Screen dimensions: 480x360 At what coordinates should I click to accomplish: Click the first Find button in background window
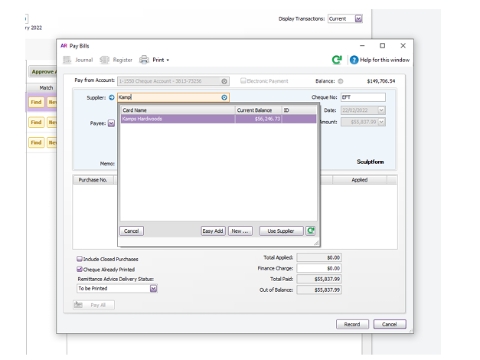[36, 102]
